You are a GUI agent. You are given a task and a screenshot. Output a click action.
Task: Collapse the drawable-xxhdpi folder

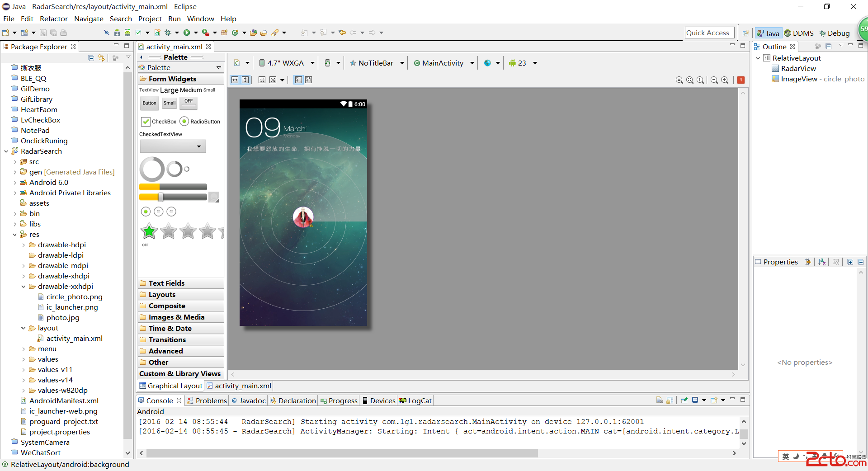click(x=24, y=287)
